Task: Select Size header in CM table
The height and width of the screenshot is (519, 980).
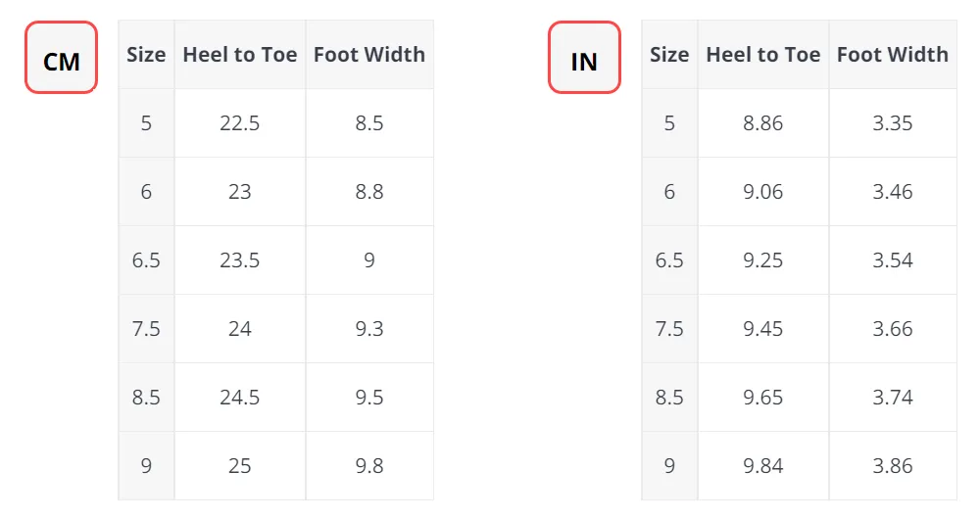Action: coord(146,54)
